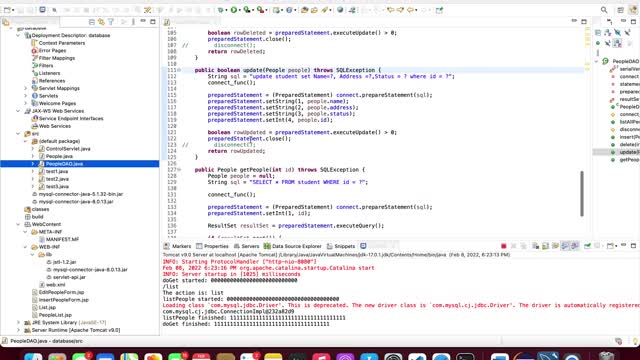Minimize the console panel
640x360 pixels.
(624, 246)
